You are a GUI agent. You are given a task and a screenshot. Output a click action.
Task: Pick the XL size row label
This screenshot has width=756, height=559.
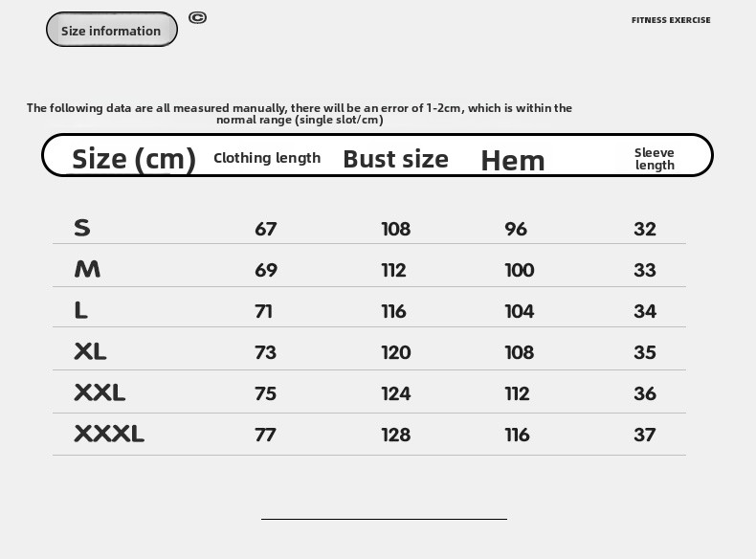tap(90, 351)
